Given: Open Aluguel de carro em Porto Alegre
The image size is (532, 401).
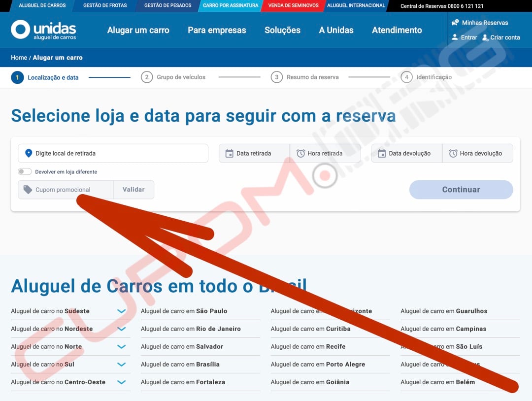Looking at the screenshot, I should coord(318,365).
